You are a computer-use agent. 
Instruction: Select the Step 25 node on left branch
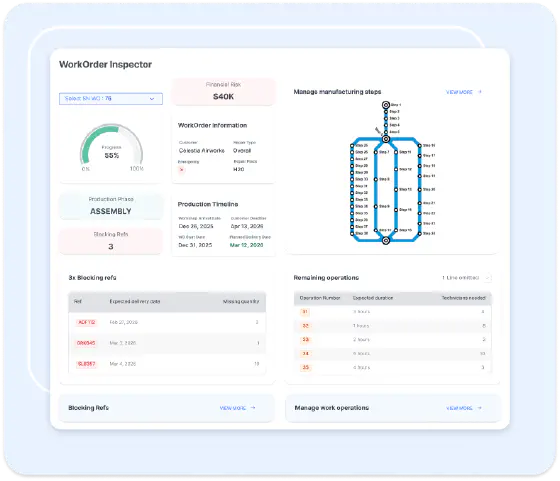pos(352,145)
